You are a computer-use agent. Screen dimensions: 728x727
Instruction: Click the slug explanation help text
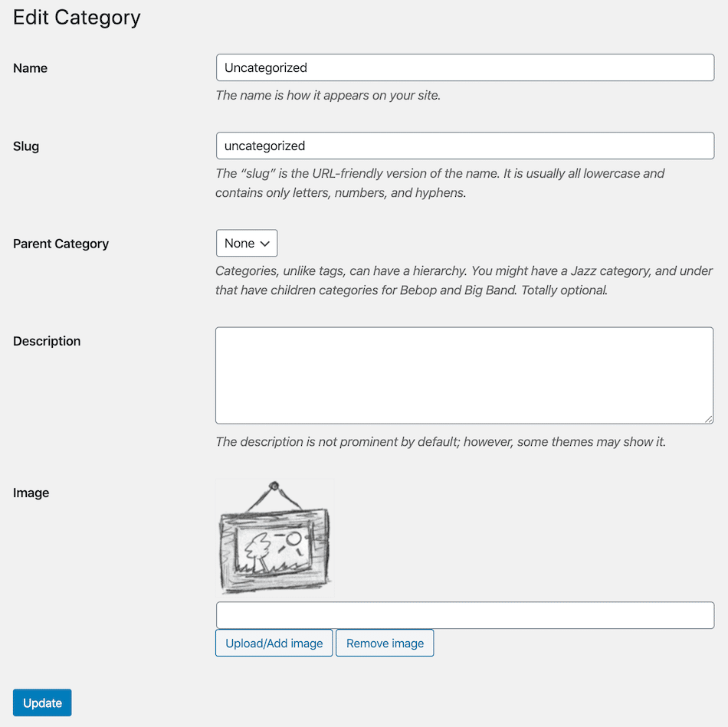point(440,183)
